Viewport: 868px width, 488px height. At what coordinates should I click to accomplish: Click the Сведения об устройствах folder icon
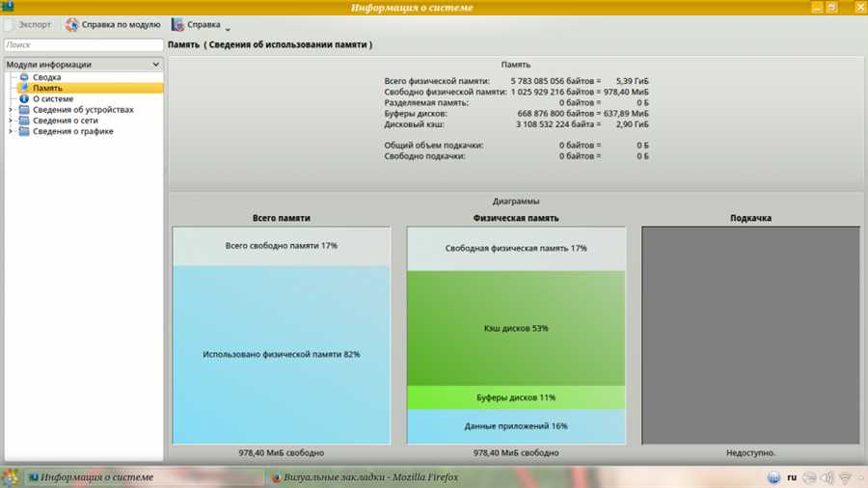tap(24, 110)
